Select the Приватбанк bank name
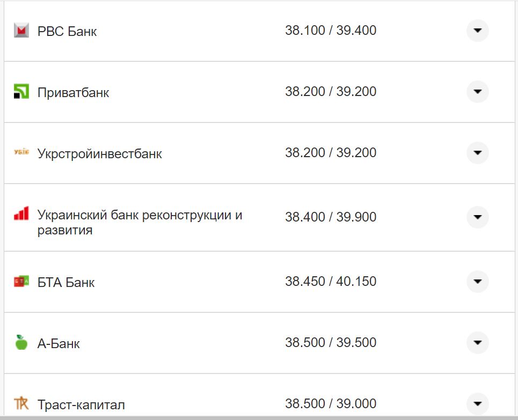Viewport: 518px width, 420px height. click(72, 92)
